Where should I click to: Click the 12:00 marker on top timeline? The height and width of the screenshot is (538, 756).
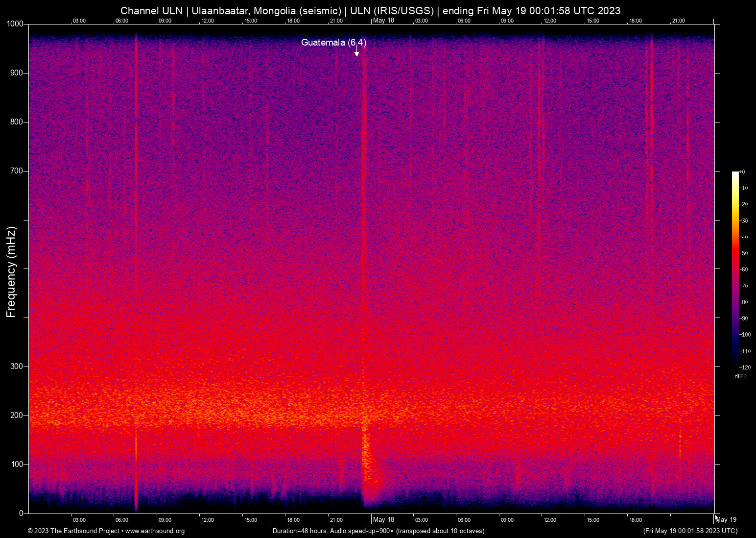pyautogui.click(x=208, y=21)
